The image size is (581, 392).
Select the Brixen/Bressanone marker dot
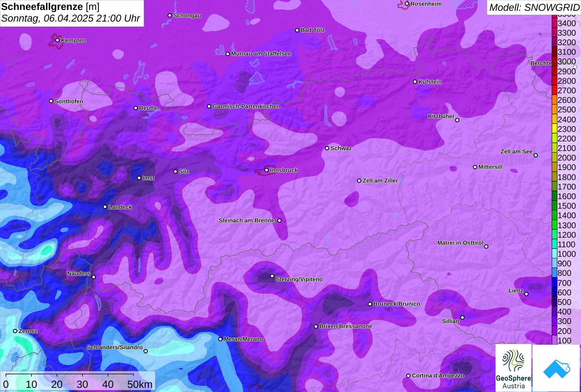[316, 326]
